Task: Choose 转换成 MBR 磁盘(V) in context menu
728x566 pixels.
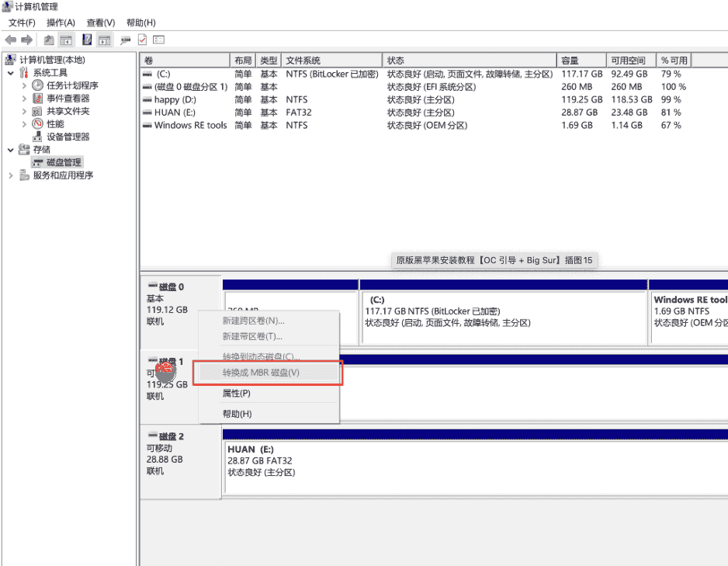Action: coord(261,373)
